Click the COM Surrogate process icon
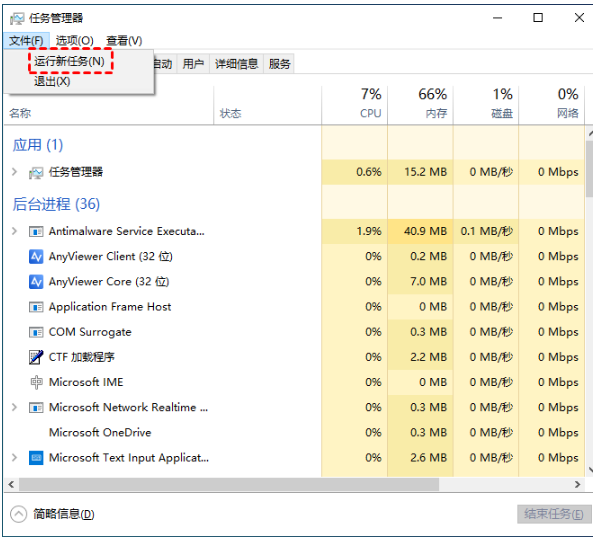 36,332
